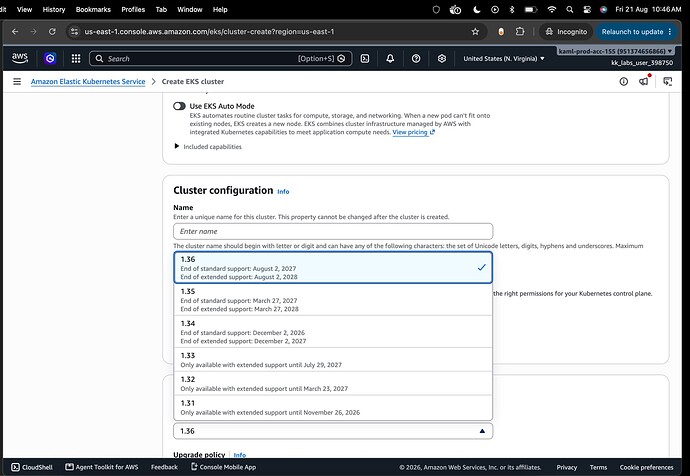The height and width of the screenshot is (476, 690).
Task: Open the console settings hexagon icon
Action: (x=442, y=59)
